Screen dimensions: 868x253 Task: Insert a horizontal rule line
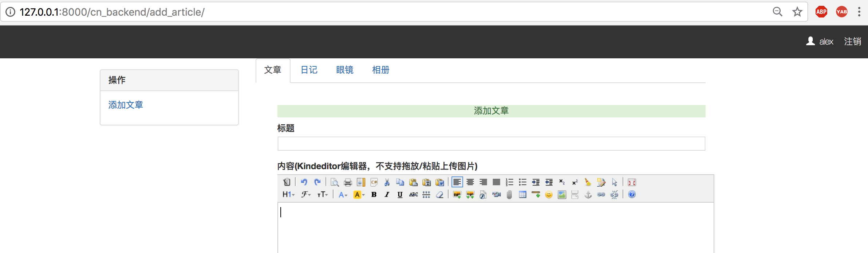click(536, 194)
